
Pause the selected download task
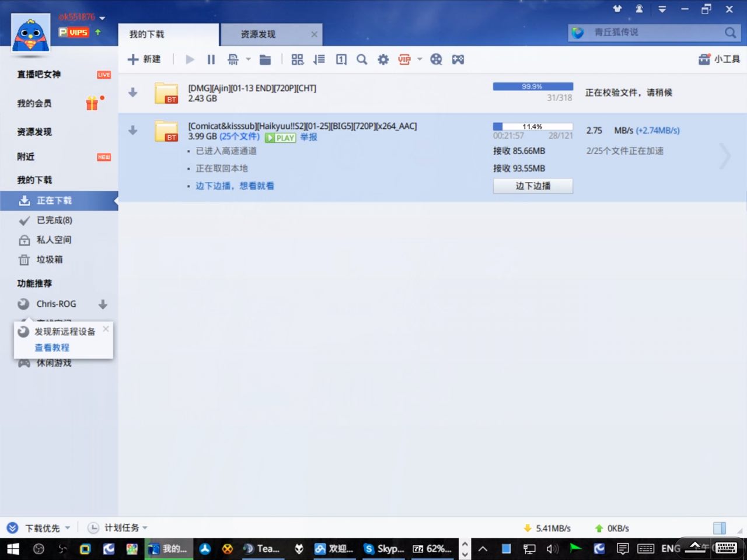(x=211, y=60)
